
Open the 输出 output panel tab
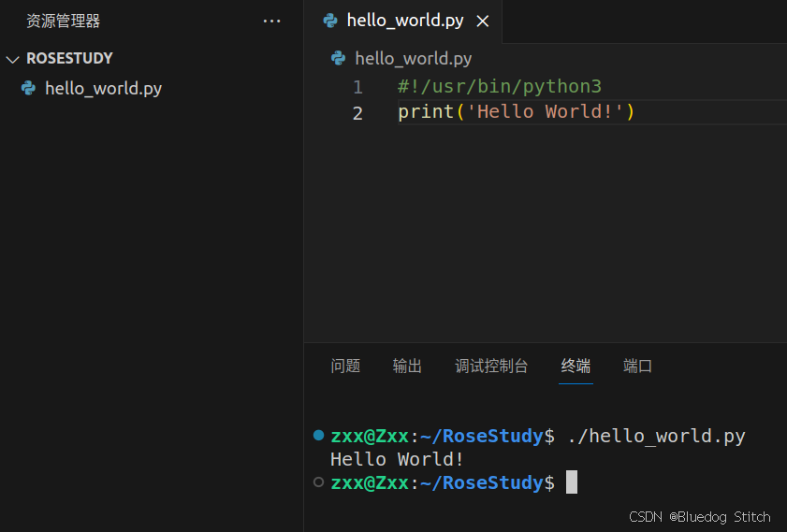click(x=407, y=366)
